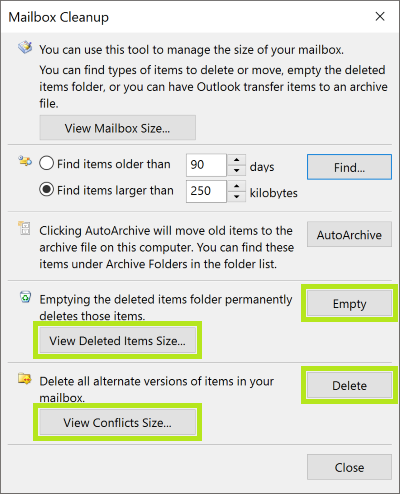Click the 'days' label text
This screenshot has width=400, height=494.
point(262,167)
